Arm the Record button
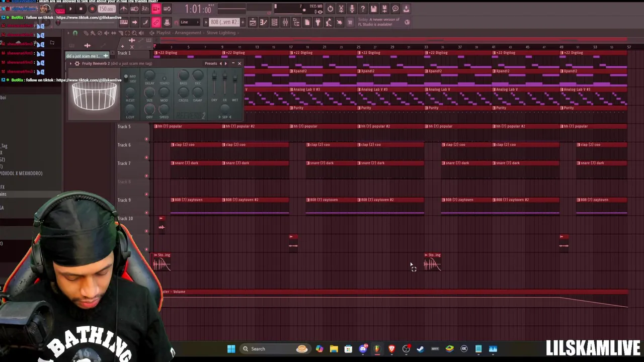This screenshot has height=362, width=644. pos(92,9)
